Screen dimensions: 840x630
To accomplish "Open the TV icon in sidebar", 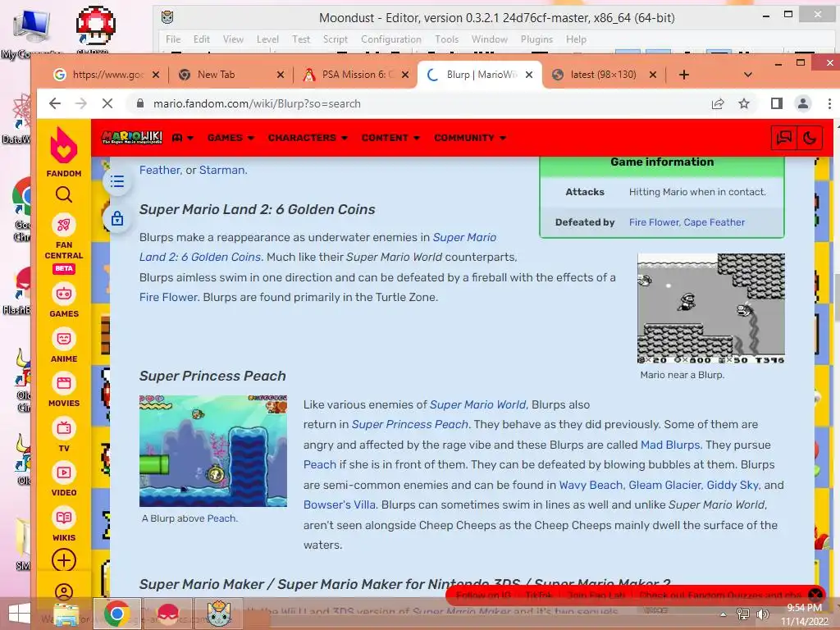I will click(x=64, y=428).
